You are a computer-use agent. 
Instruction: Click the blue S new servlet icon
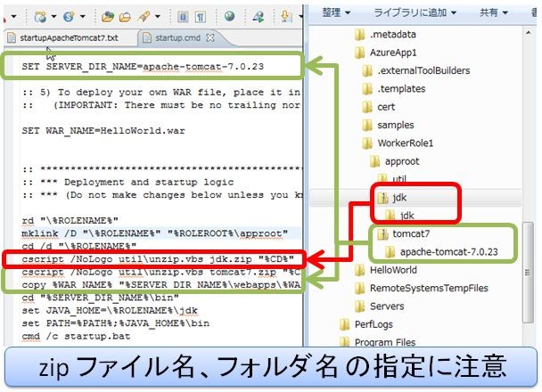coord(69,16)
